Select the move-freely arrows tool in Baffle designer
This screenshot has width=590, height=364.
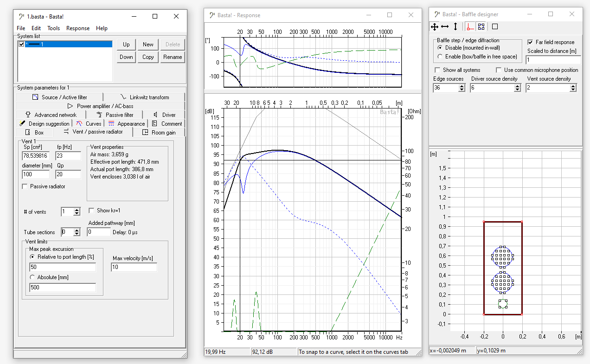(435, 26)
